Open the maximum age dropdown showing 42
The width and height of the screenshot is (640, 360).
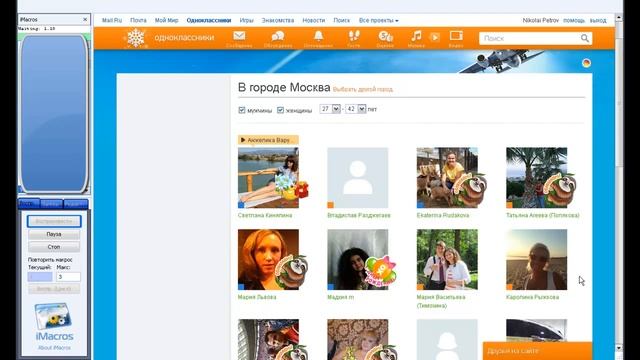click(356, 109)
